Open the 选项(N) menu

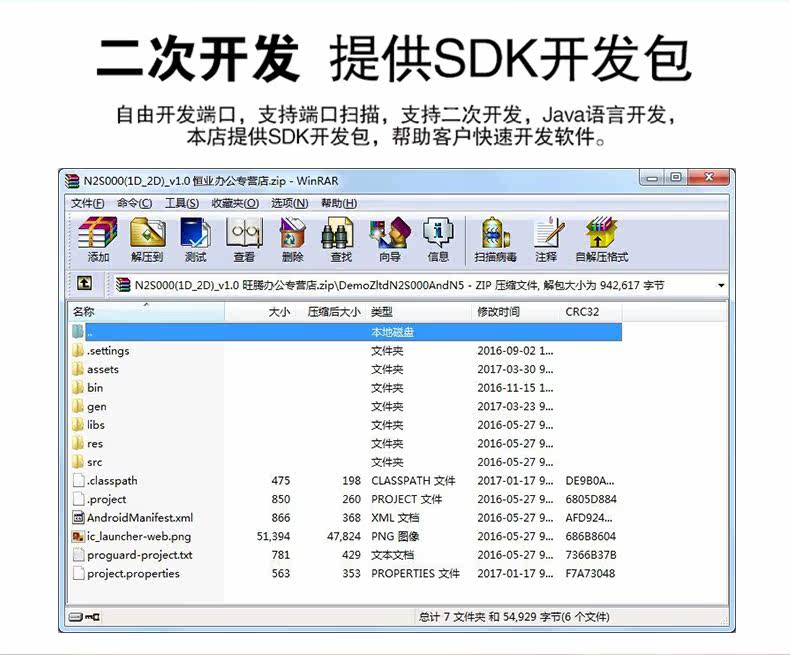tap(290, 204)
